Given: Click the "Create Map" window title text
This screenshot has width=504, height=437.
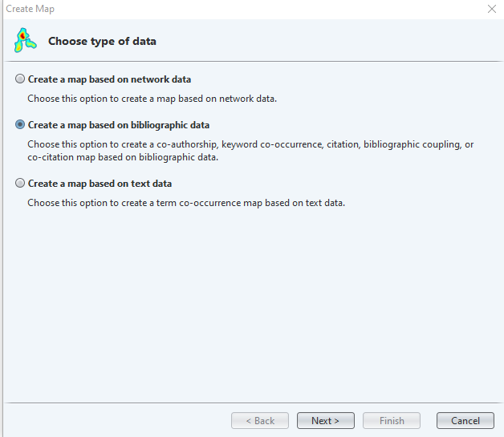Looking at the screenshot, I should click(30, 9).
